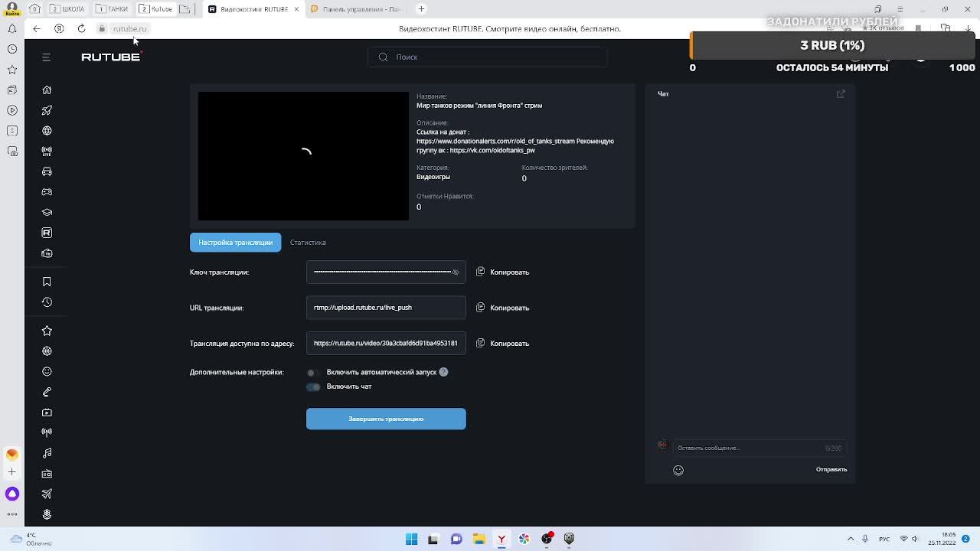Open the star icon in RUTUBE sidebar
980x551 pixels.
pos(47,331)
